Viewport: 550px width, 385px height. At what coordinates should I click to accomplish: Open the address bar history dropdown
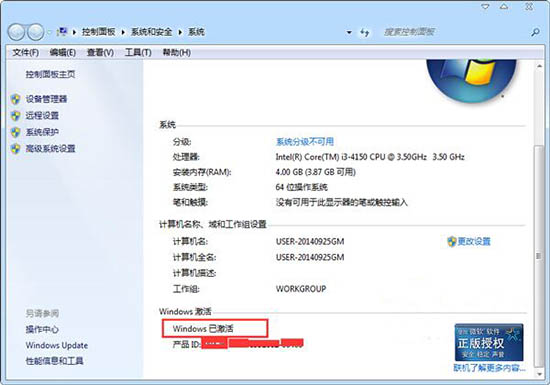pyautogui.click(x=349, y=32)
